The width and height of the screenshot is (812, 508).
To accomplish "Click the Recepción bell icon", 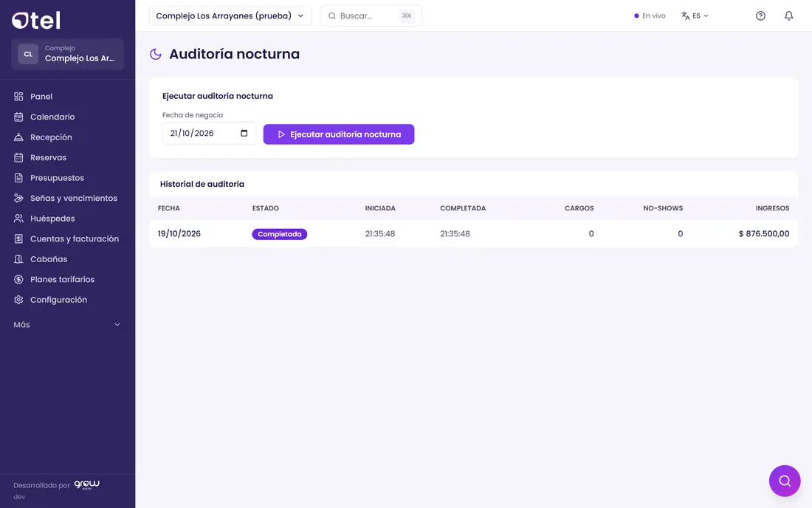I will click(x=18, y=137).
